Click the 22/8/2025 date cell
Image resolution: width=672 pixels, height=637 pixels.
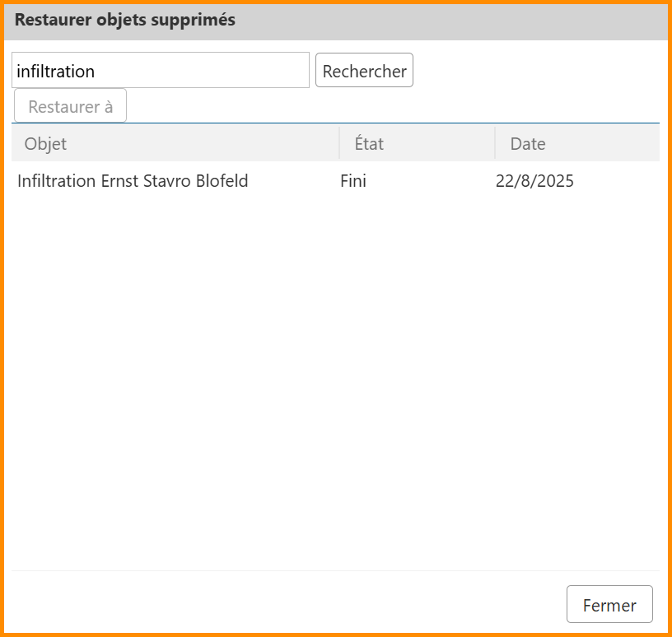pos(534,181)
